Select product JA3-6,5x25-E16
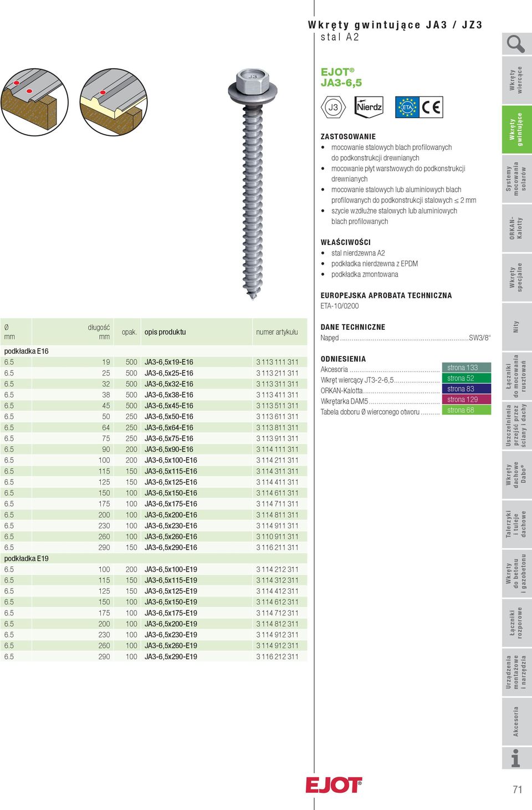 tap(169, 373)
